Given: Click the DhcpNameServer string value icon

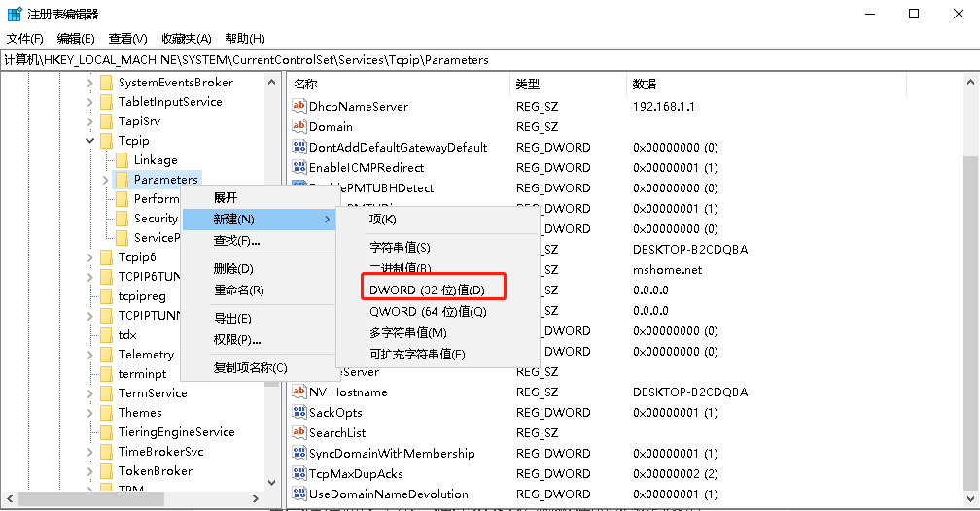Looking at the screenshot, I should [x=299, y=107].
